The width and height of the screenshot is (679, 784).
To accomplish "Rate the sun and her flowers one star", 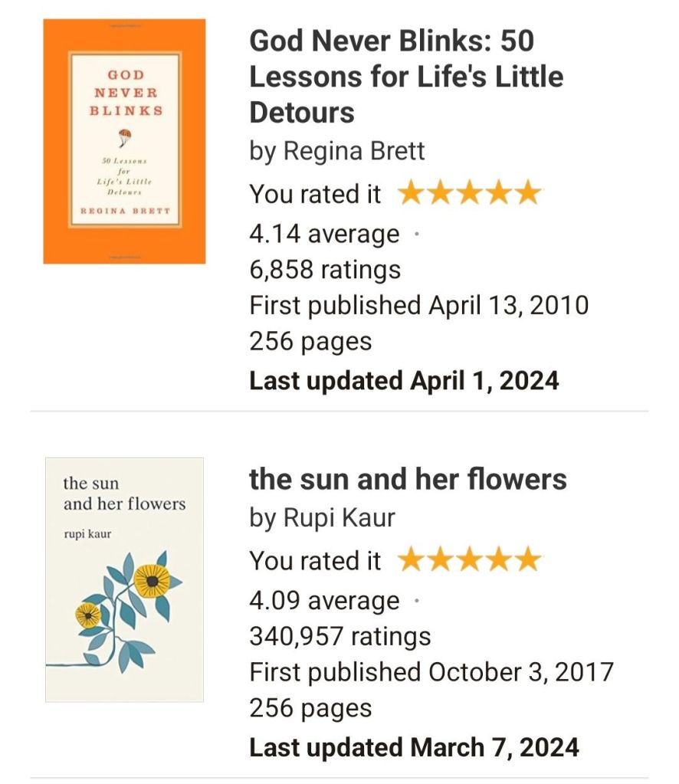I will [411, 561].
